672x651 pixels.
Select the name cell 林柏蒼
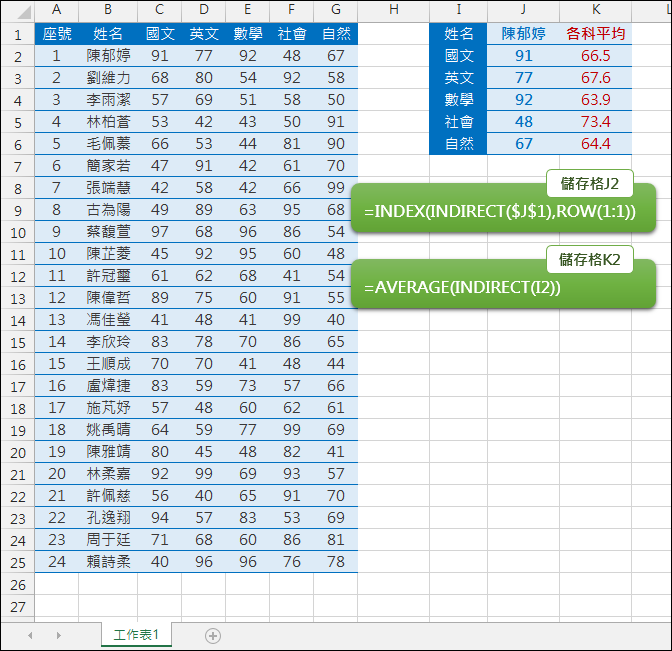[x=108, y=122]
